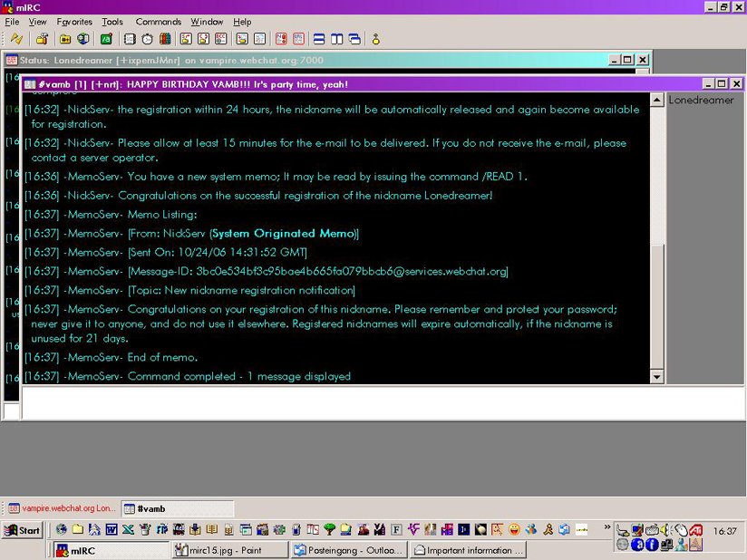Open the scripts editor /a icon
747x560 pixels.
(106, 39)
